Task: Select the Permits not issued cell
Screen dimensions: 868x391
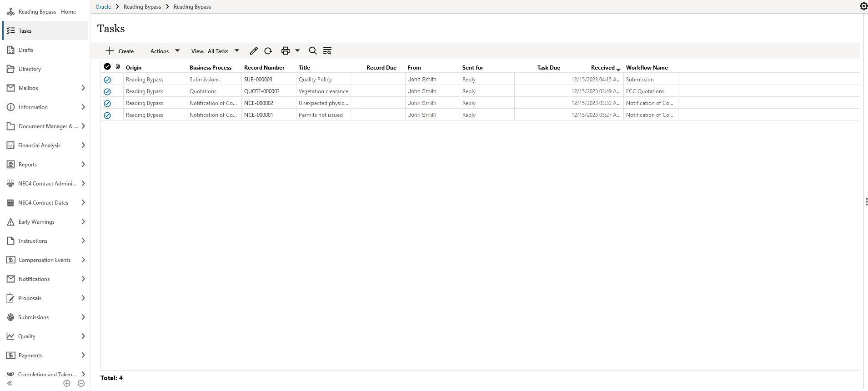Action: (x=323, y=115)
